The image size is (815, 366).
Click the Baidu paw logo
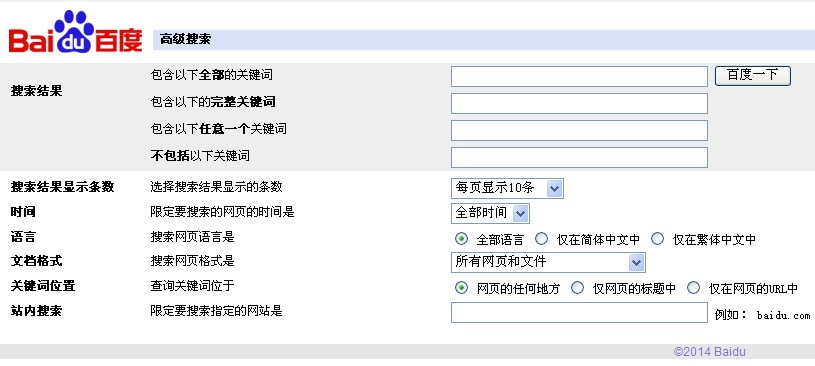pyautogui.click(x=75, y=31)
